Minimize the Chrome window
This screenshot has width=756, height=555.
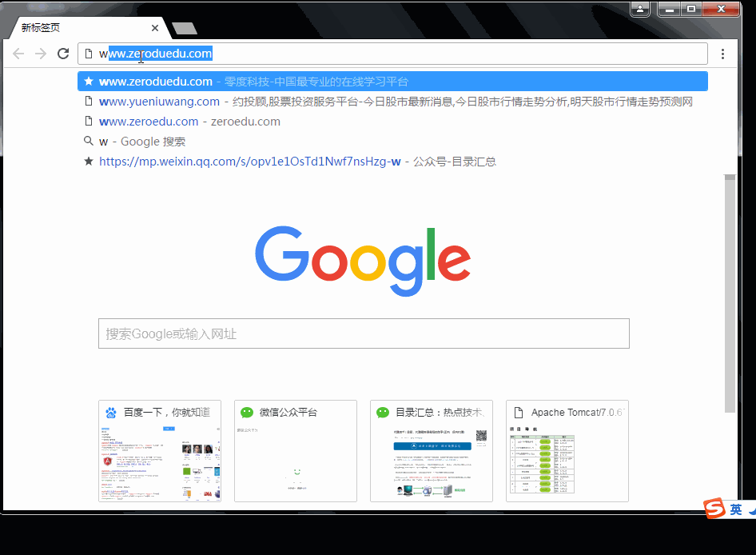[x=669, y=9]
